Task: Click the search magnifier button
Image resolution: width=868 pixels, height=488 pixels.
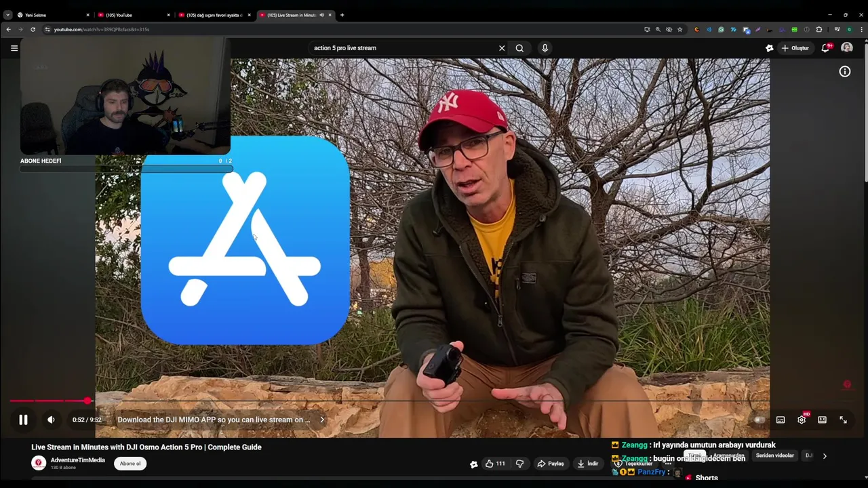Action: pyautogui.click(x=519, y=48)
